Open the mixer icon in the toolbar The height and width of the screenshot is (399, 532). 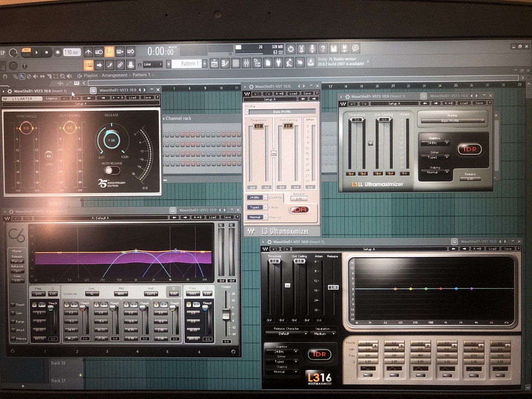coord(246,63)
